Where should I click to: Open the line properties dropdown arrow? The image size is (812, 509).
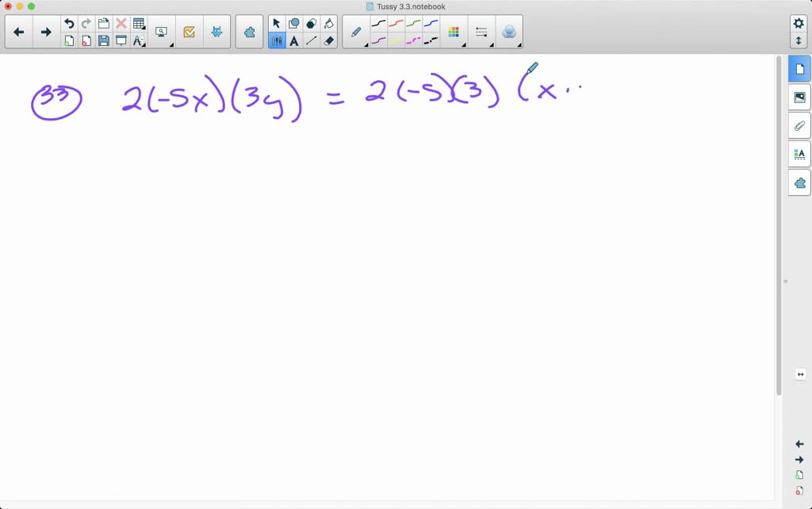tap(491, 44)
